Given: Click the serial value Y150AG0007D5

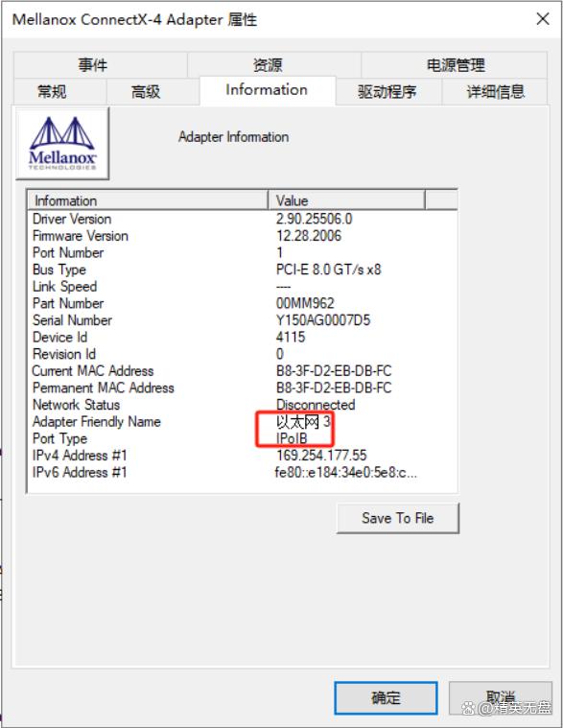Looking at the screenshot, I should (323, 320).
